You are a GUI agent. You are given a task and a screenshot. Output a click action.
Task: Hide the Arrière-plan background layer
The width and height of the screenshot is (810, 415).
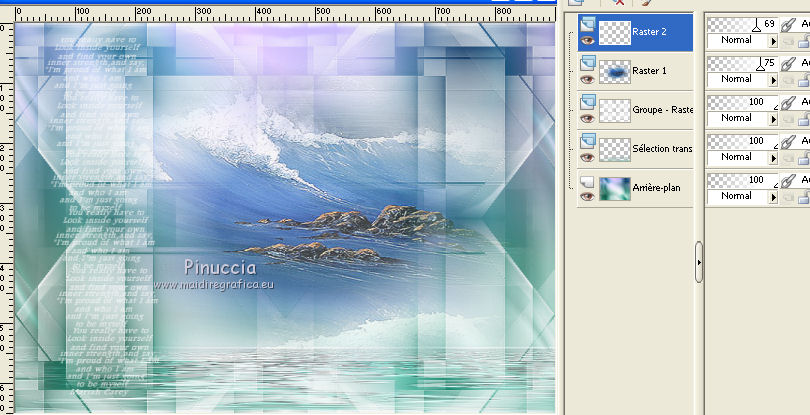pos(587,196)
